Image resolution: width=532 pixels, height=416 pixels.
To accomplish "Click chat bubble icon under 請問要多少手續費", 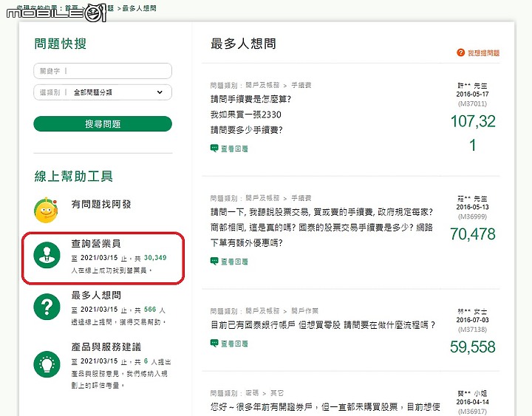I will coord(214,148).
